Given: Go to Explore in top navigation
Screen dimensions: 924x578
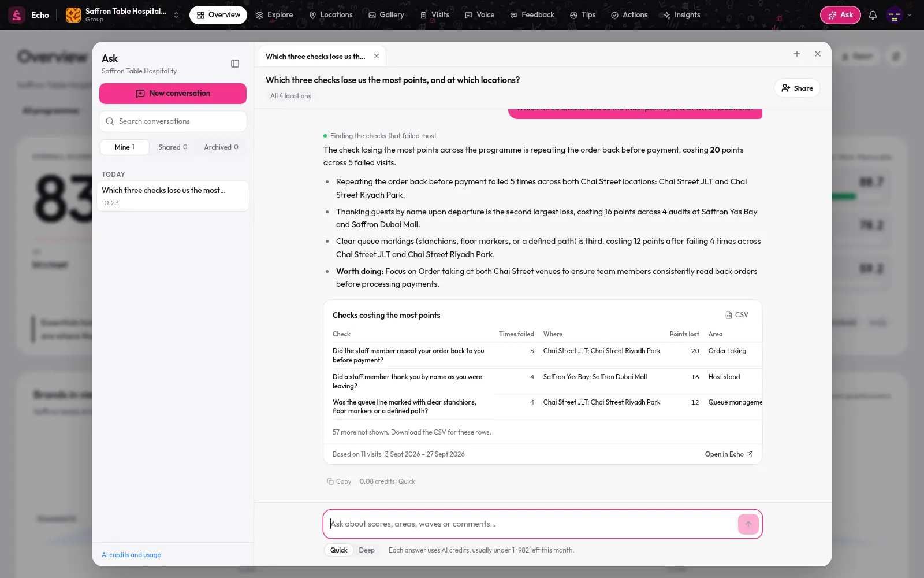Looking at the screenshot, I should (x=274, y=15).
